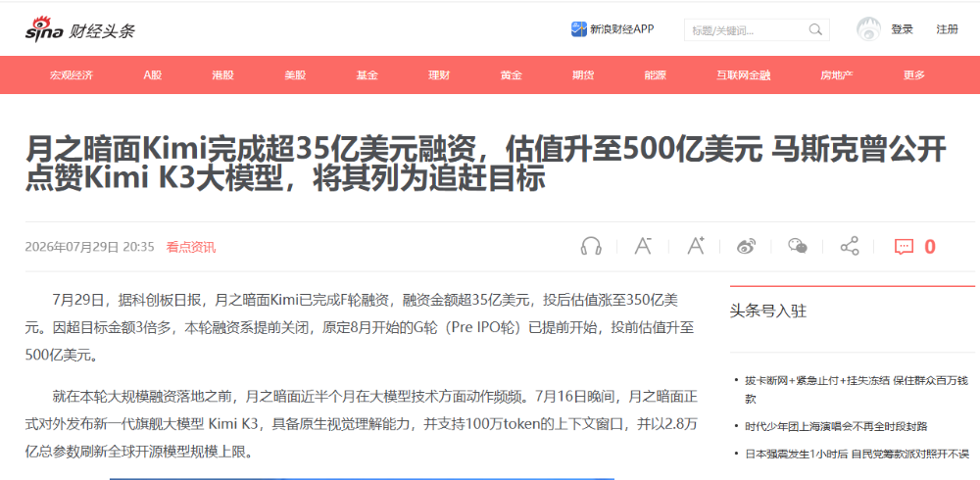Open headline 日本强震发生1小时后
Screen dimensions: 980x480
(857, 454)
